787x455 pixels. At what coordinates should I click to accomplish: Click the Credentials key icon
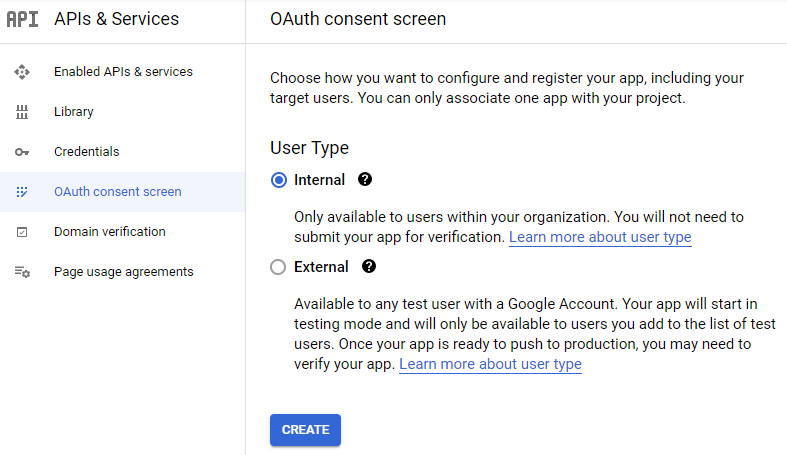pyautogui.click(x=22, y=152)
